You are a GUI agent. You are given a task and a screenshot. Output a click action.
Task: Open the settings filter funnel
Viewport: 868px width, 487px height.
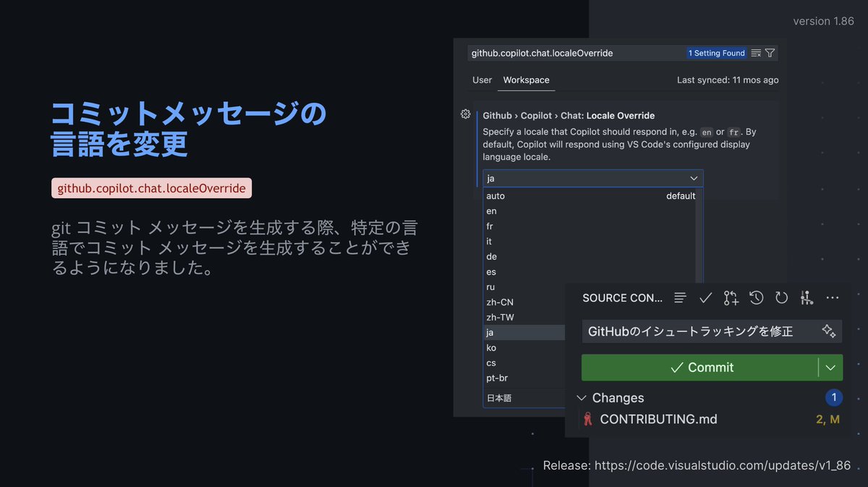[x=770, y=53]
